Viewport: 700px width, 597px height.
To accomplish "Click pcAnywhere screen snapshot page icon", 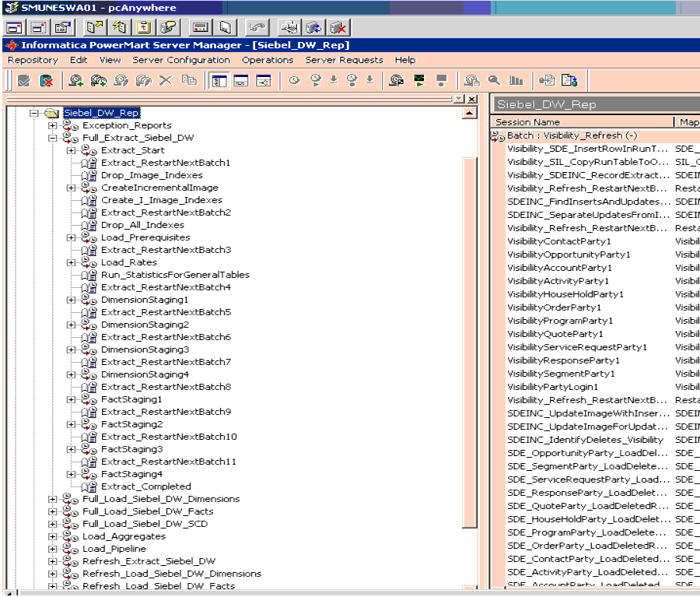I will click(225, 28).
